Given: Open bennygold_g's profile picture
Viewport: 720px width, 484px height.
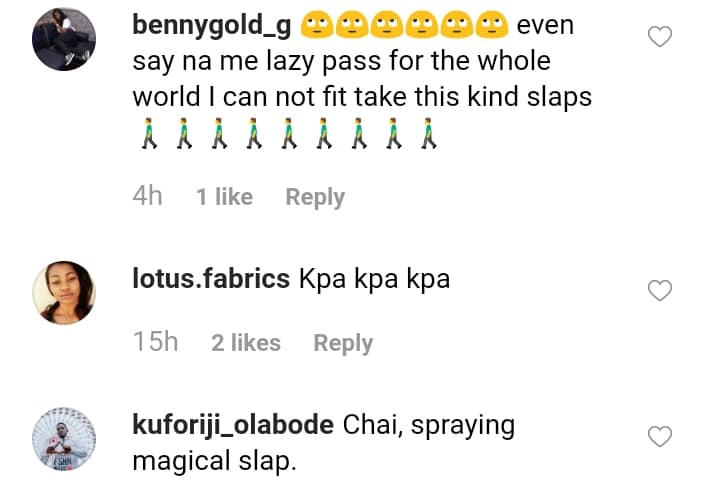Looking at the screenshot, I should tap(64, 41).
